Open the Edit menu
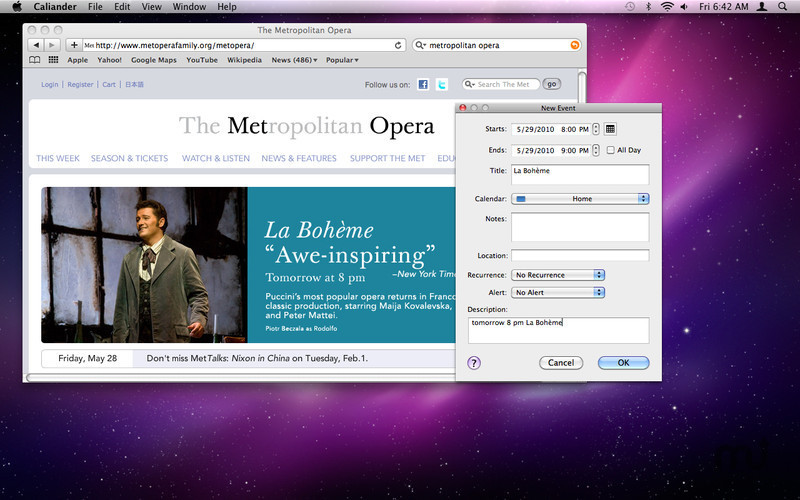The height and width of the screenshot is (500, 800). pyautogui.click(x=122, y=7)
